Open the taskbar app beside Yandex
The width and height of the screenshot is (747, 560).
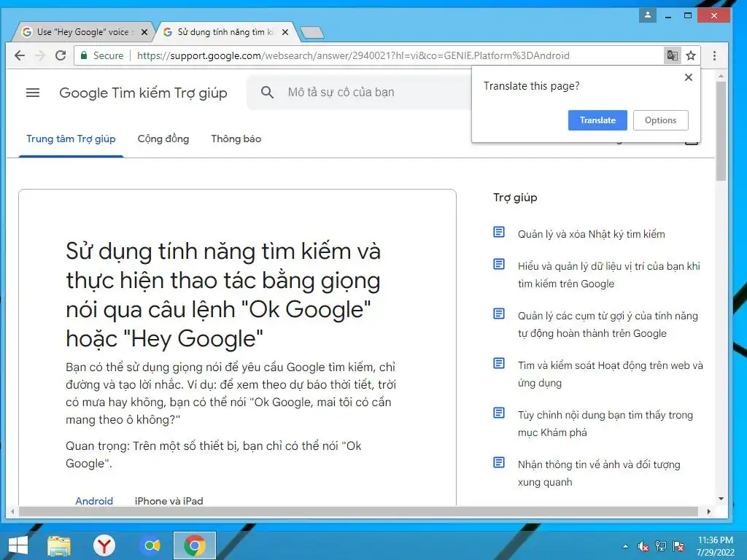pos(150,545)
